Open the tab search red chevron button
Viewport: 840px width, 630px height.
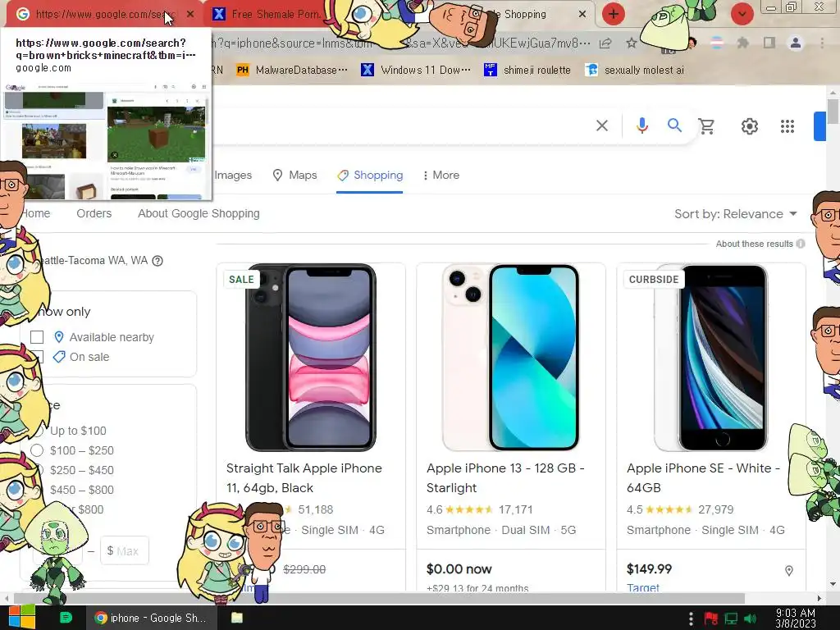coord(742,14)
